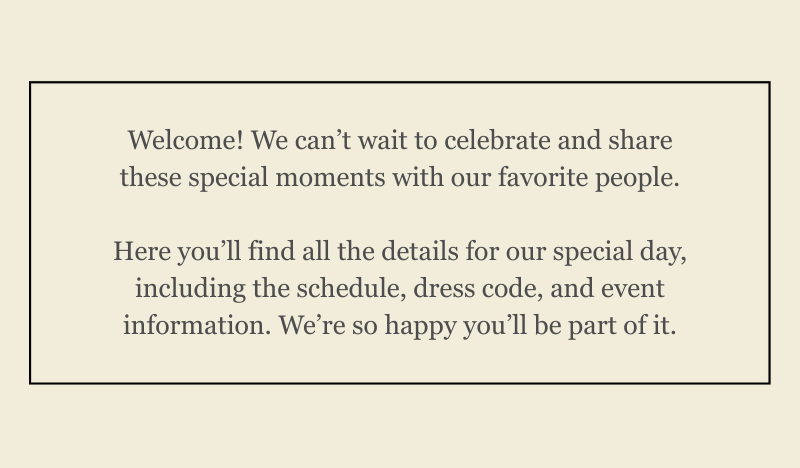Screen dimensions: 800x468
Task: Place cursor on the word "happy"
Action: click(x=420, y=327)
